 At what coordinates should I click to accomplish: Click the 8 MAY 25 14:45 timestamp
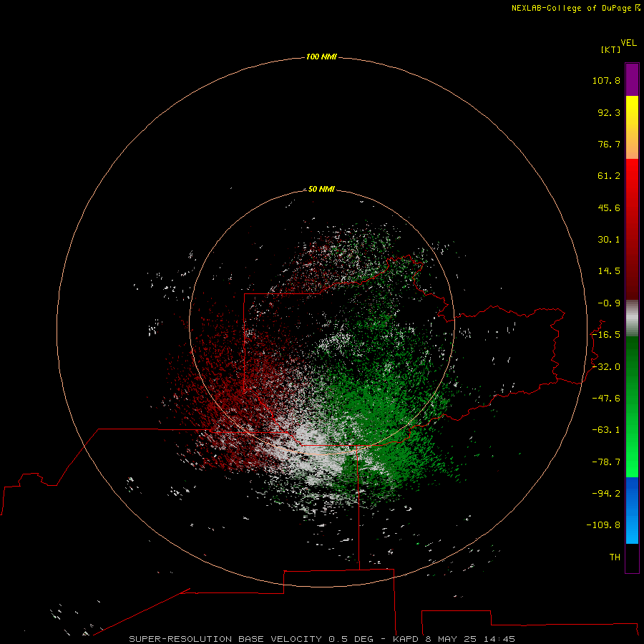pos(470,639)
